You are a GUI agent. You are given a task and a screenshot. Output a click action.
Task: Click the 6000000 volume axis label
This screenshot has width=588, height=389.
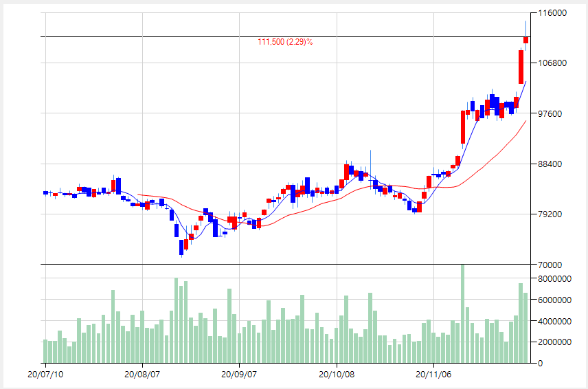tap(555, 300)
